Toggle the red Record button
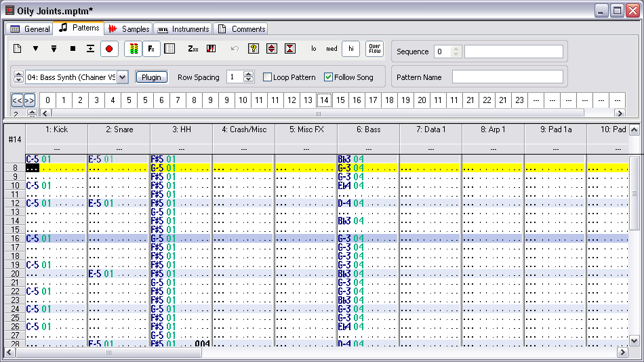This screenshot has width=644, height=362. click(x=108, y=49)
